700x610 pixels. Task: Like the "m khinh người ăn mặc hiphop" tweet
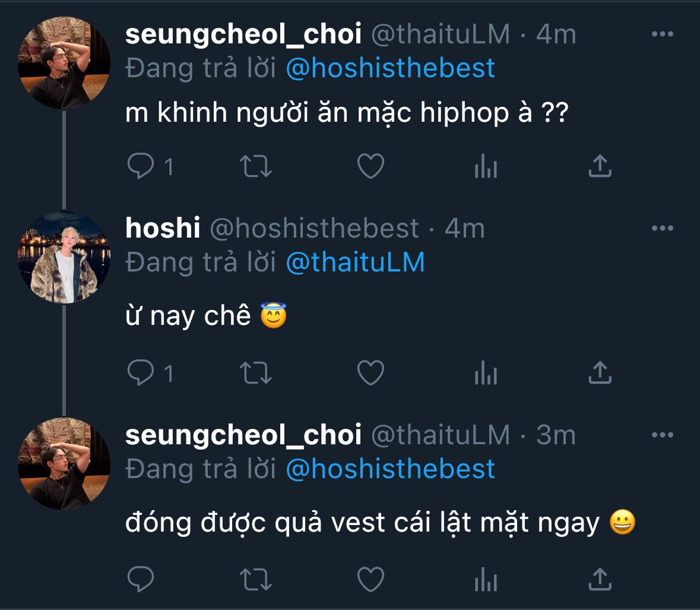(x=371, y=167)
